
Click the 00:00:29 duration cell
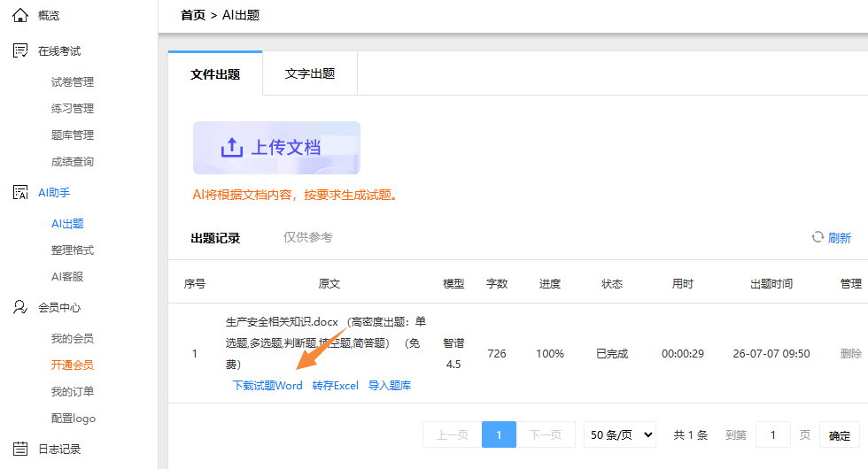(x=683, y=353)
